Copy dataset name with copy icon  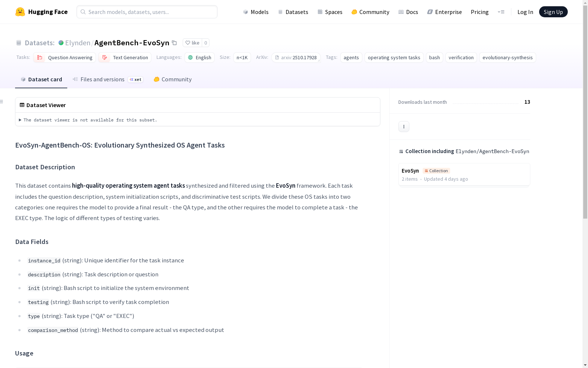tap(175, 43)
